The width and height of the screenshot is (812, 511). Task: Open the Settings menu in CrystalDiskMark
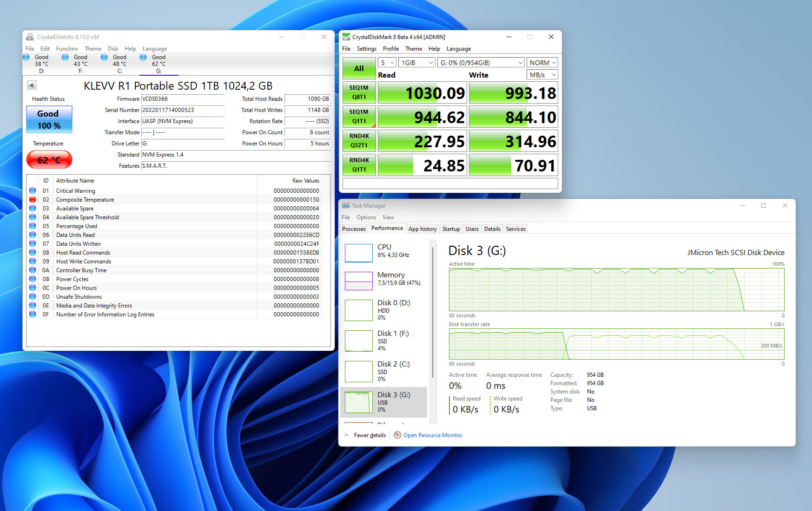pos(367,48)
